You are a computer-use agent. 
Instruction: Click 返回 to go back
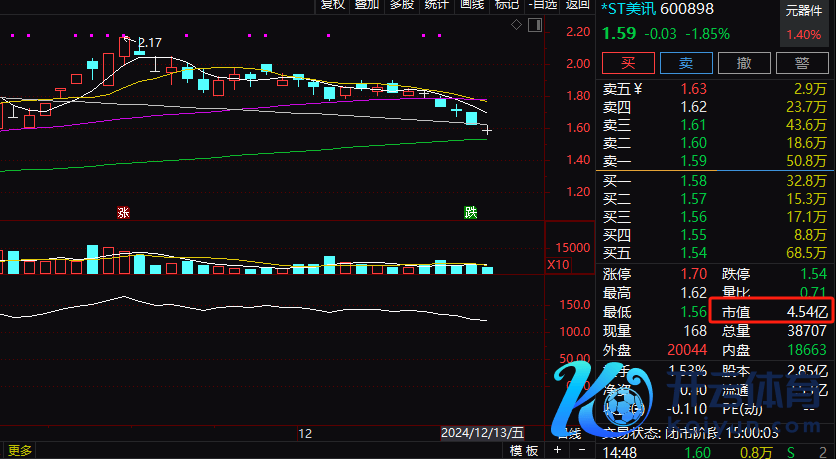pos(577,5)
